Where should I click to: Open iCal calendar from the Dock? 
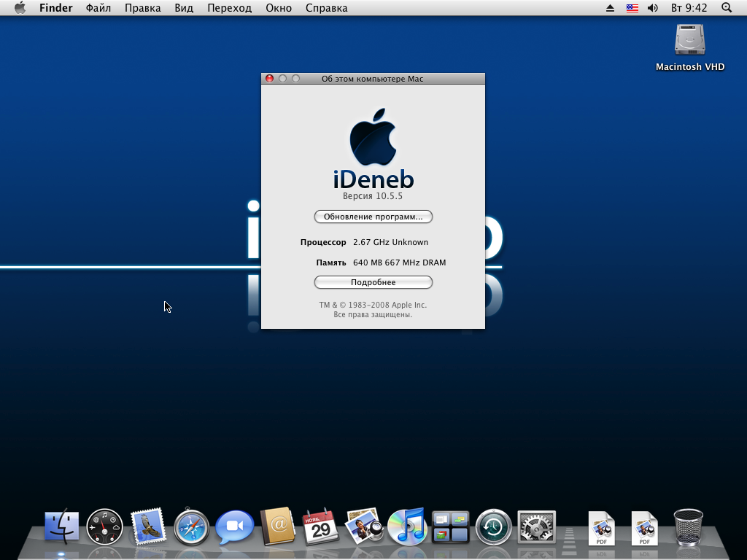pyautogui.click(x=320, y=526)
